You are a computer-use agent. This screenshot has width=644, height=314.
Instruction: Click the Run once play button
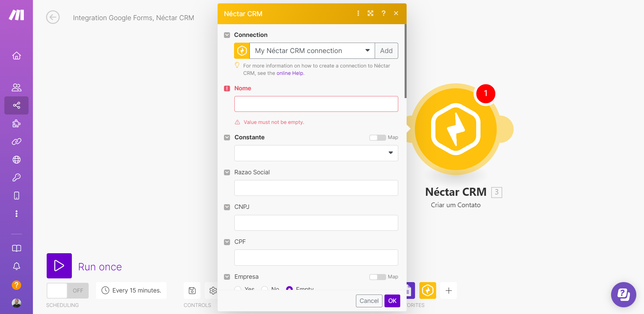59,266
